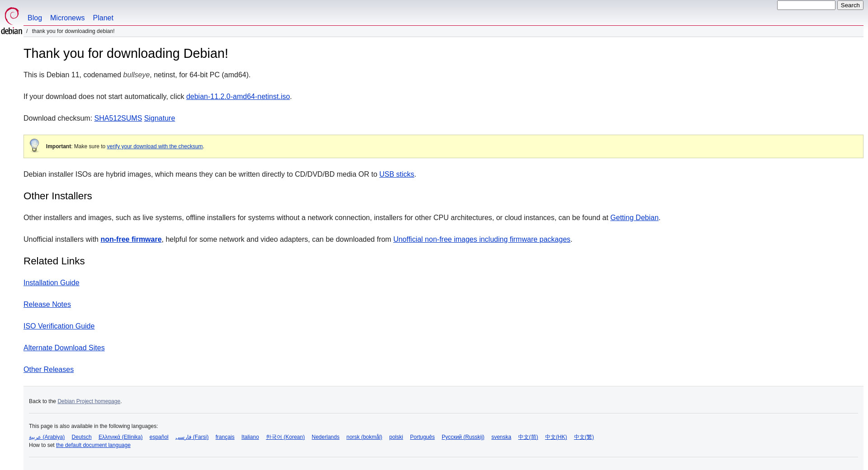Click the non-free firmware bold link
The image size is (868, 470).
coord(131,240)
